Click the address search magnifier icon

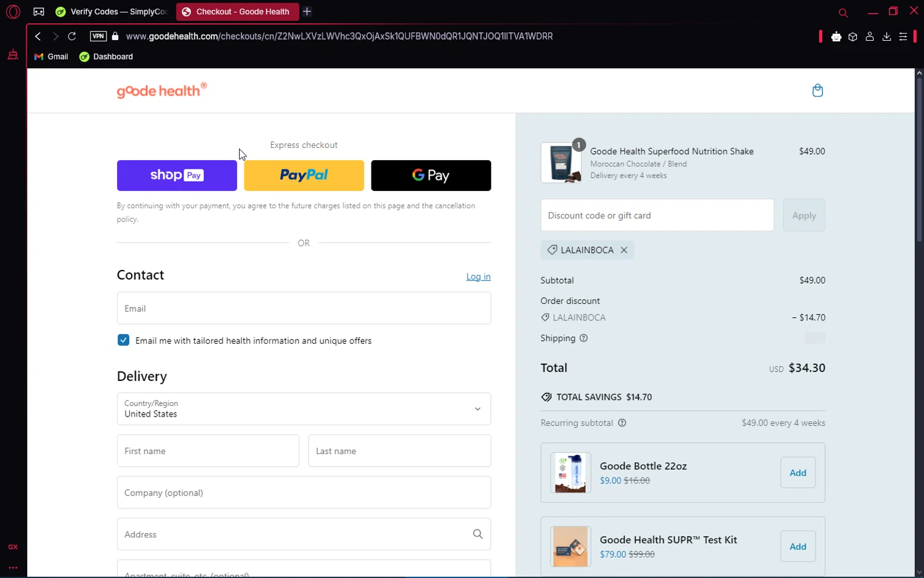(477, 534)
